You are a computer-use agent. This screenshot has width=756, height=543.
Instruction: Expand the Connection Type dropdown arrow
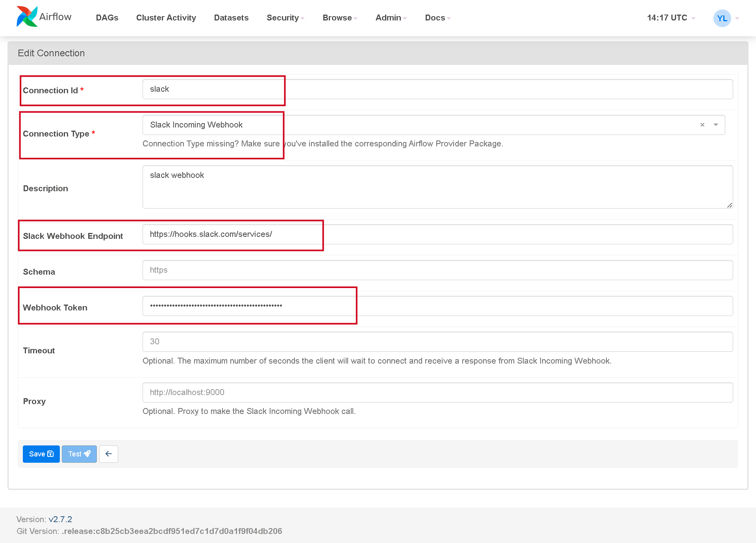click(x=716, y=125)
